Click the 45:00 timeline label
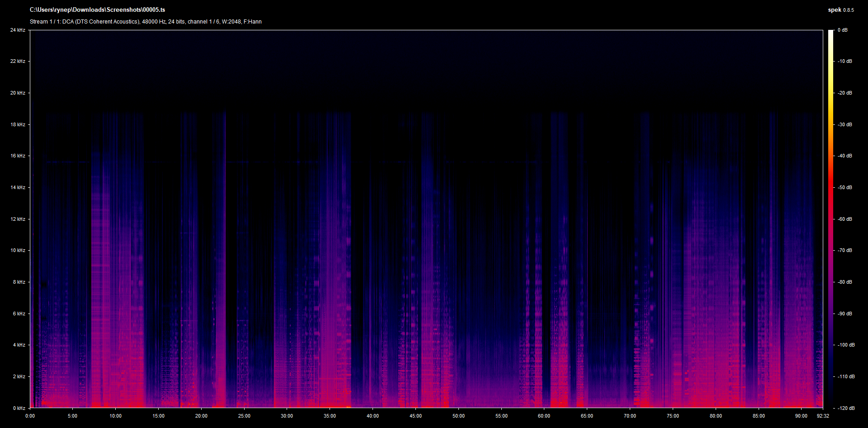This screenshot has width=868, height=428. (415, 416)
